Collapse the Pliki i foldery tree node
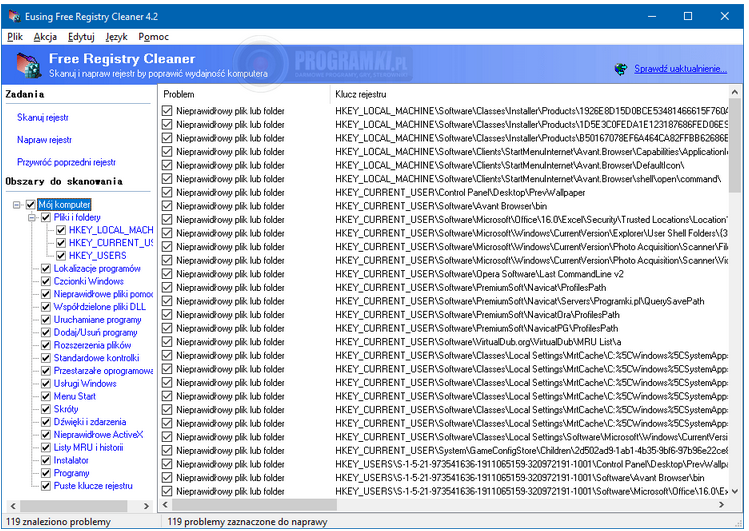This screenshot has width=749, height=531. (32, 218)
